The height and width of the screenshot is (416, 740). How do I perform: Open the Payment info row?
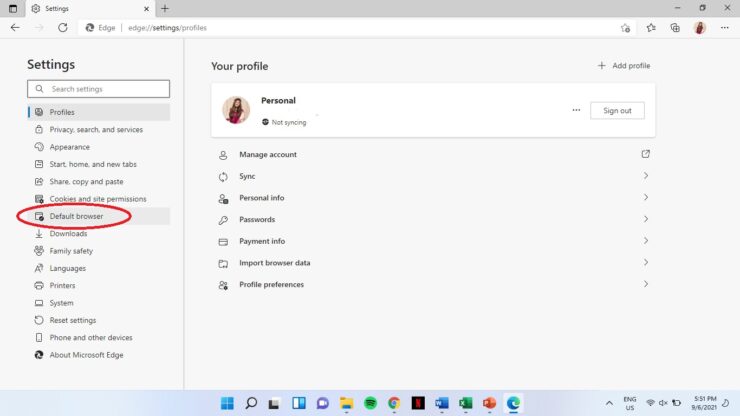[x=433, y=241]
